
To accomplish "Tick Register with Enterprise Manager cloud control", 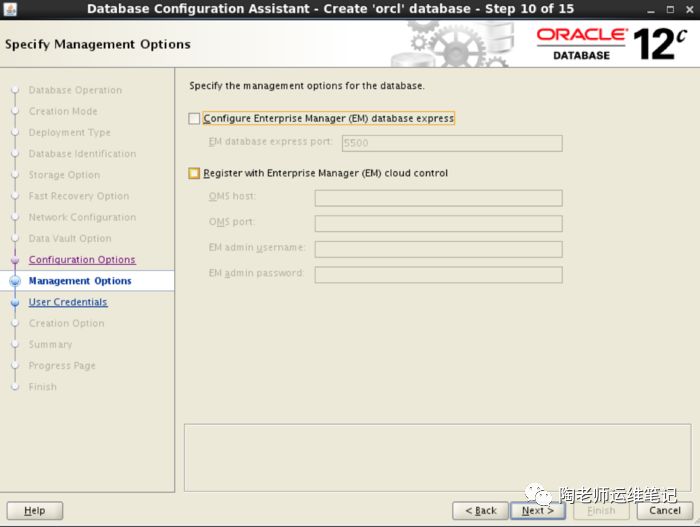I will tap(194, 173).
